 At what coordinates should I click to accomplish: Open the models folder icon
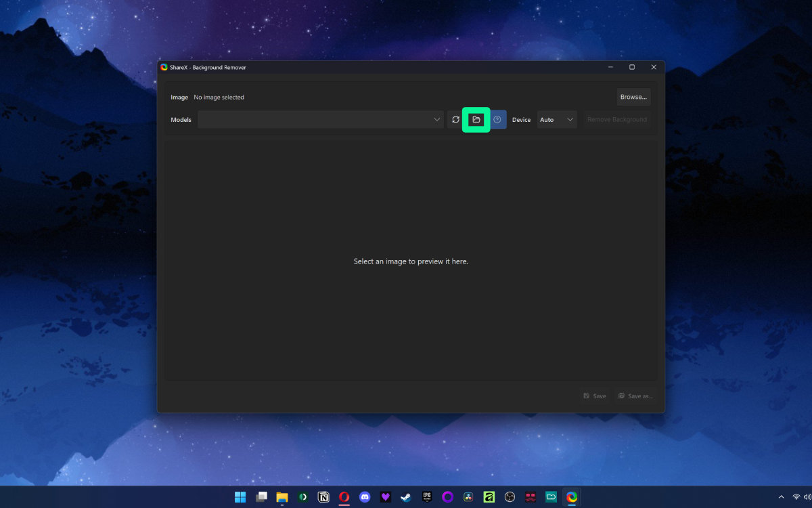tap(476, 120)
